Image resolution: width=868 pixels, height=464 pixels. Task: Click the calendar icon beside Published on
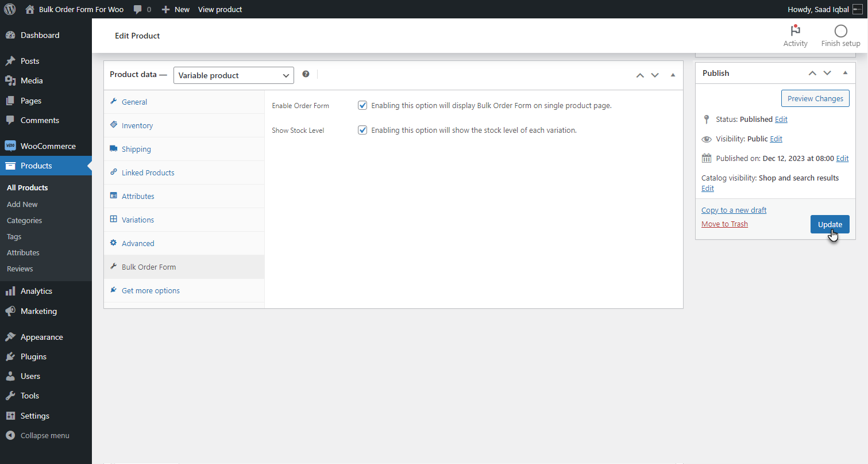point(707,158)
